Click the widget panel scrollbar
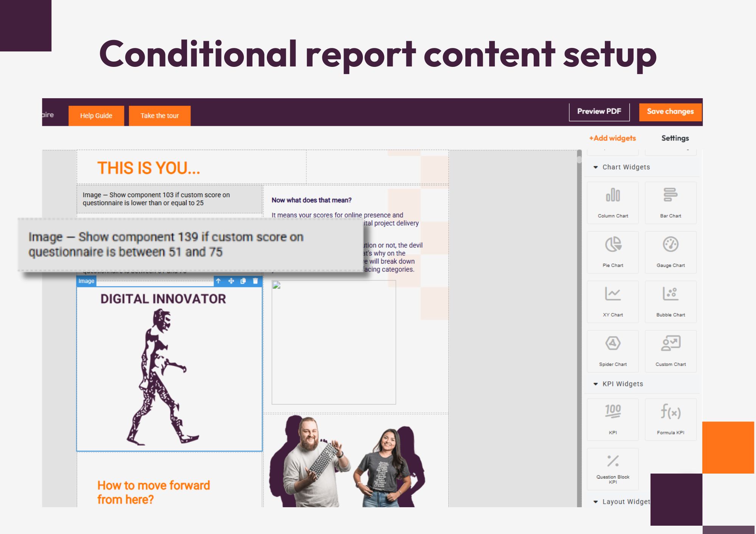Image resolution: width=756 pixels, height=534 pixels. tap(579, 161)
